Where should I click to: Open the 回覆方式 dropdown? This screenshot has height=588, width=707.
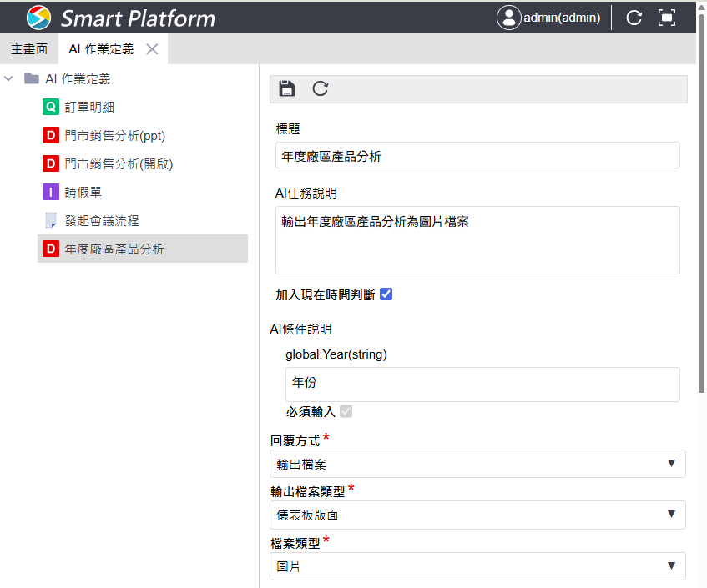click(477, 464)
